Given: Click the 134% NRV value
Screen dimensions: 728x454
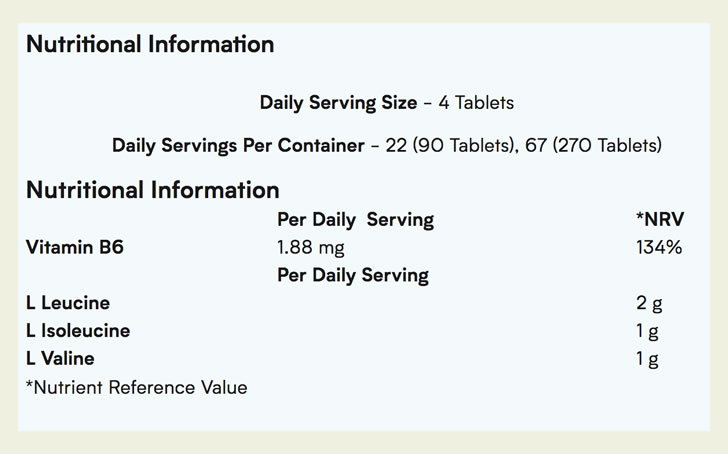Looking at the screenshot, I should (x=658, y=247).
